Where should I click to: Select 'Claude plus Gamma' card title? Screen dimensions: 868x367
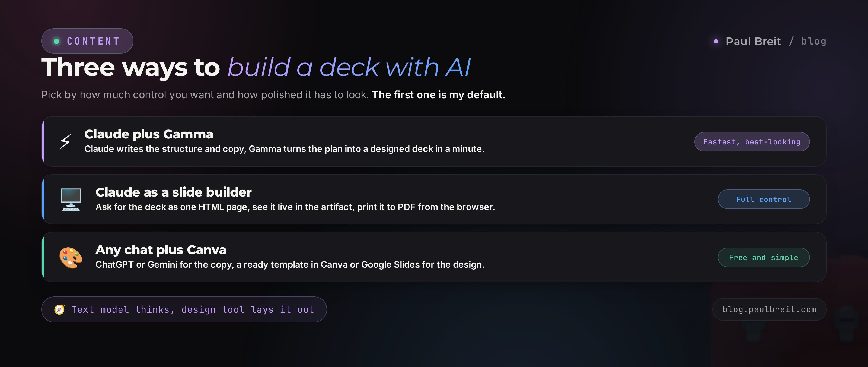click(149, 134)
